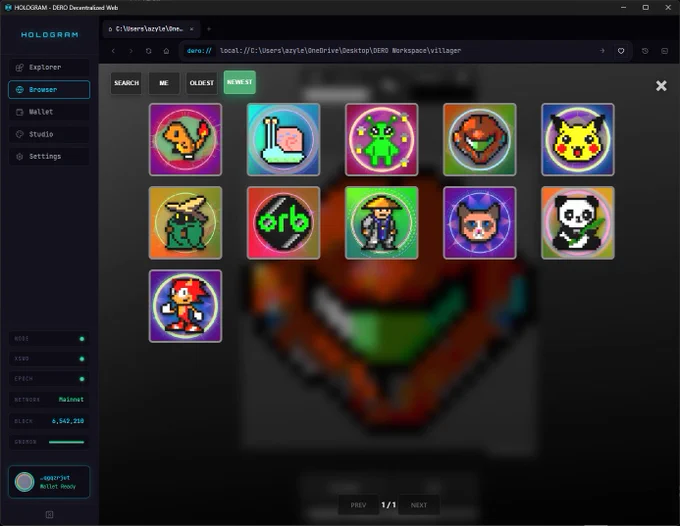Select the grumpy cat avatar

tap(480, 223)
